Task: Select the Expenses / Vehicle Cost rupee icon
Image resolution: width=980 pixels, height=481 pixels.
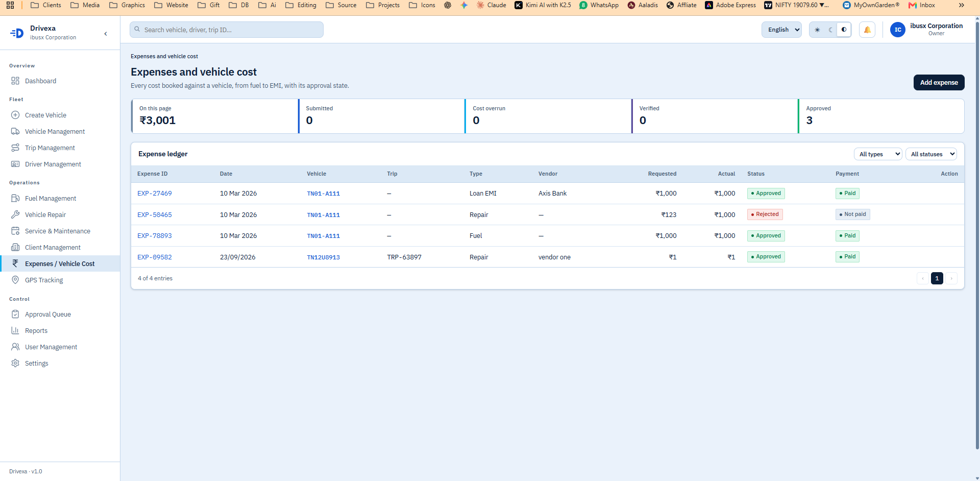Action: pyautogui.click(x=15, y=263)
